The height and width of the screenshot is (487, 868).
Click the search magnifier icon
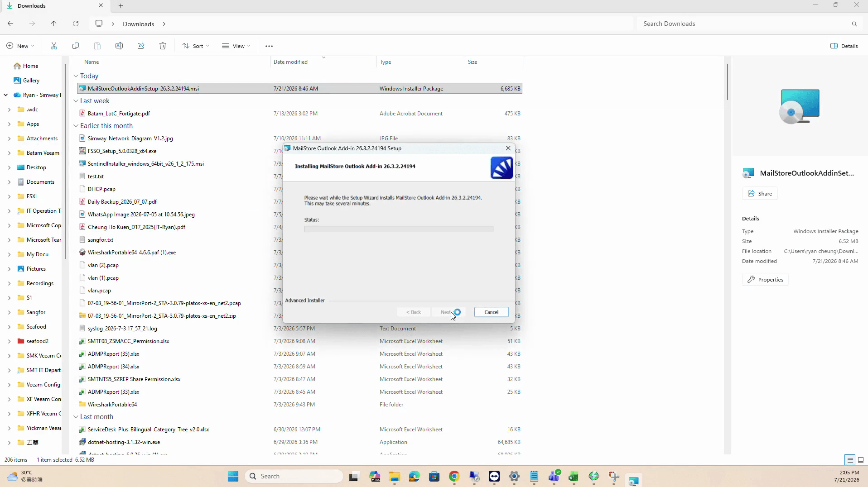[854, 24]
